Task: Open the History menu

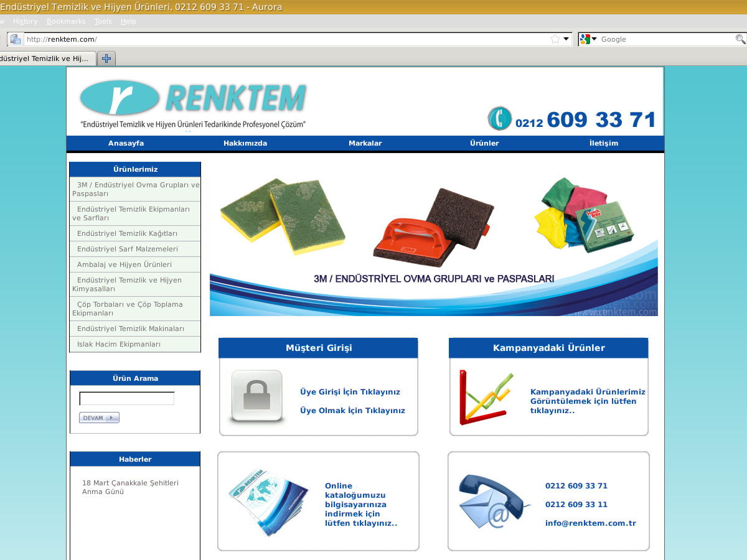Action: tap(26, 21)
